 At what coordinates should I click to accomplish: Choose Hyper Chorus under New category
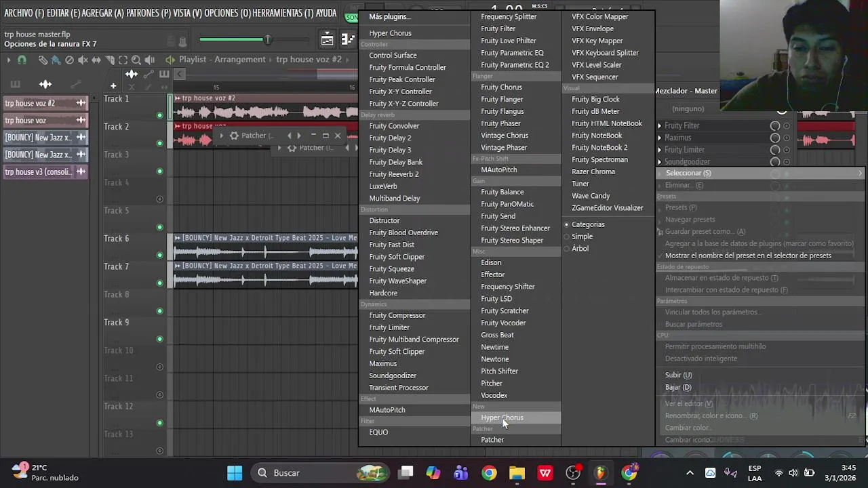[515, 418]
